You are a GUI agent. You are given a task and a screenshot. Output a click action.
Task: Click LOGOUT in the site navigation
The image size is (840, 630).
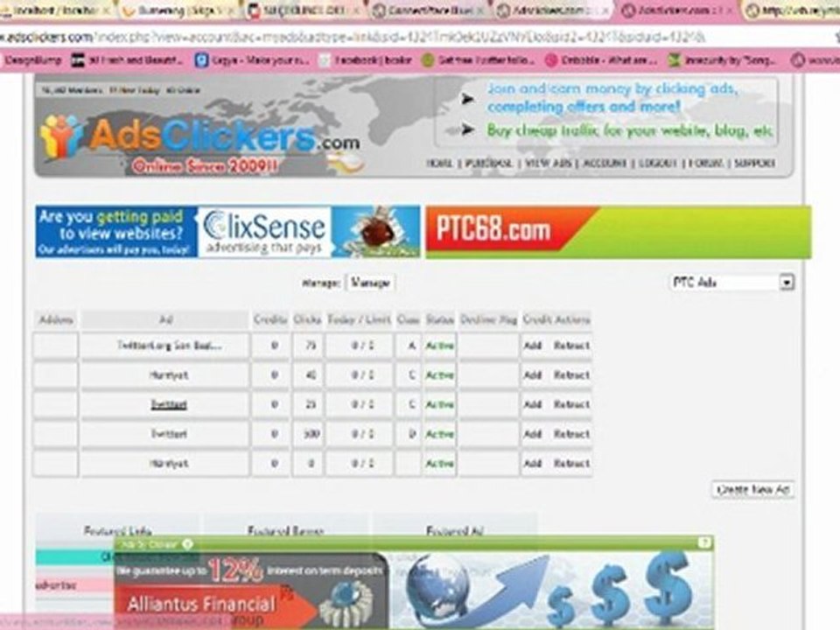point(658,163)
